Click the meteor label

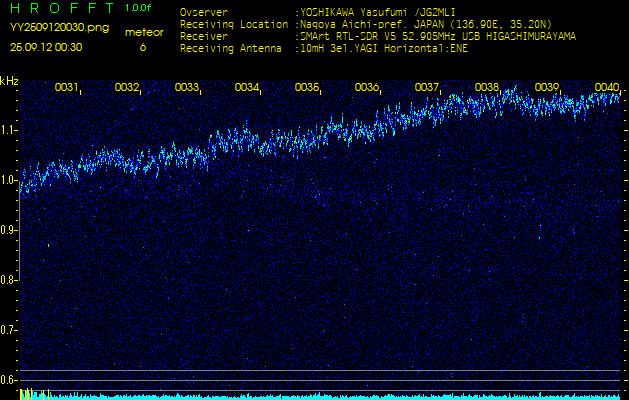pos(143,32)
